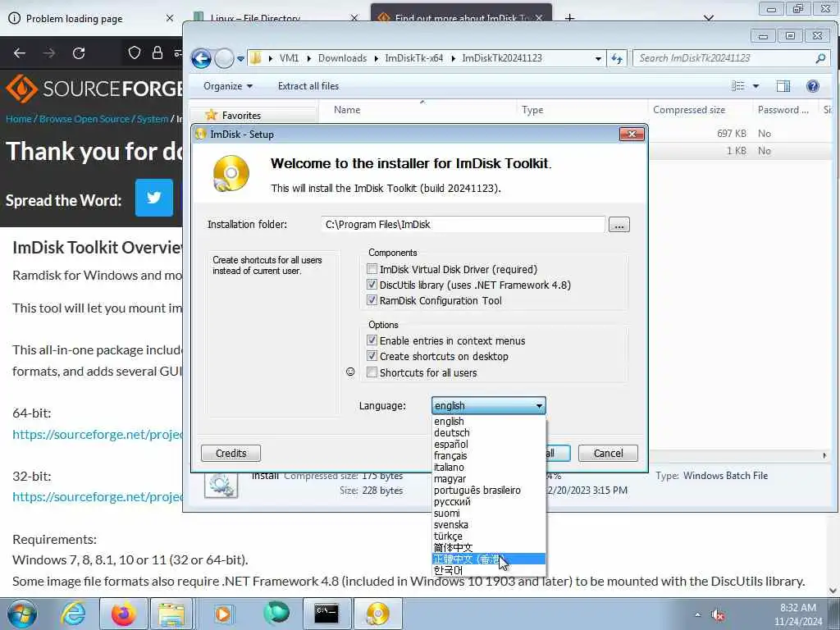
Task: Open the Organize menu
Action: 228,85
